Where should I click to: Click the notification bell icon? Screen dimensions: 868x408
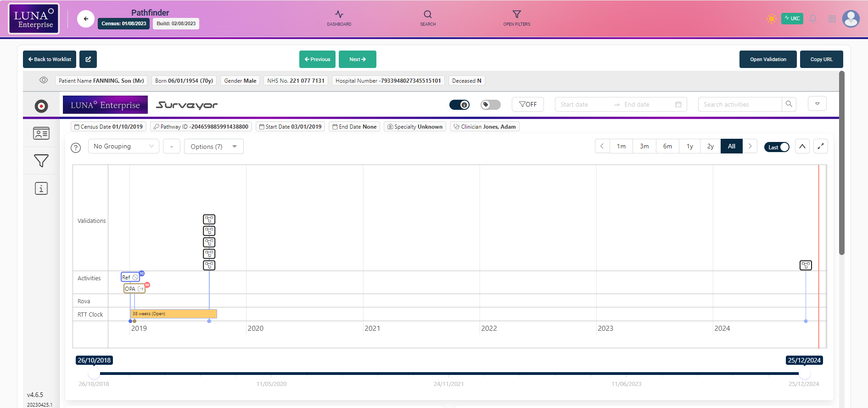pos(812,19)
